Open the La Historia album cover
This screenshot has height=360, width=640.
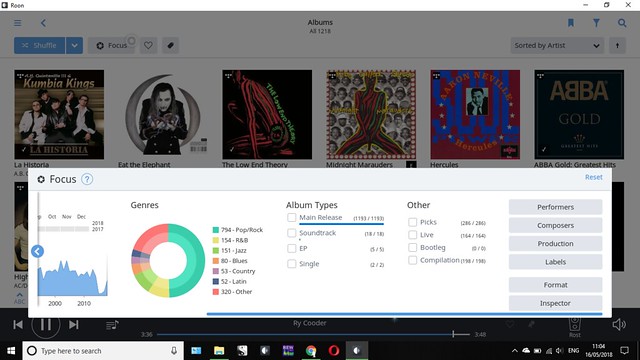(x=59, y=115)
